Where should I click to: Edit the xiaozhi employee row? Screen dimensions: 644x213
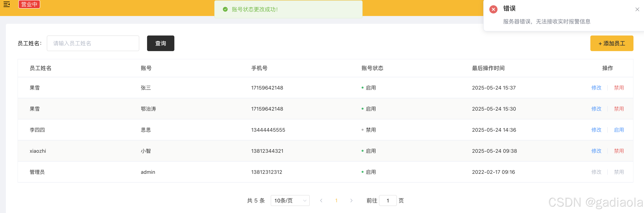tap(596, 151)
